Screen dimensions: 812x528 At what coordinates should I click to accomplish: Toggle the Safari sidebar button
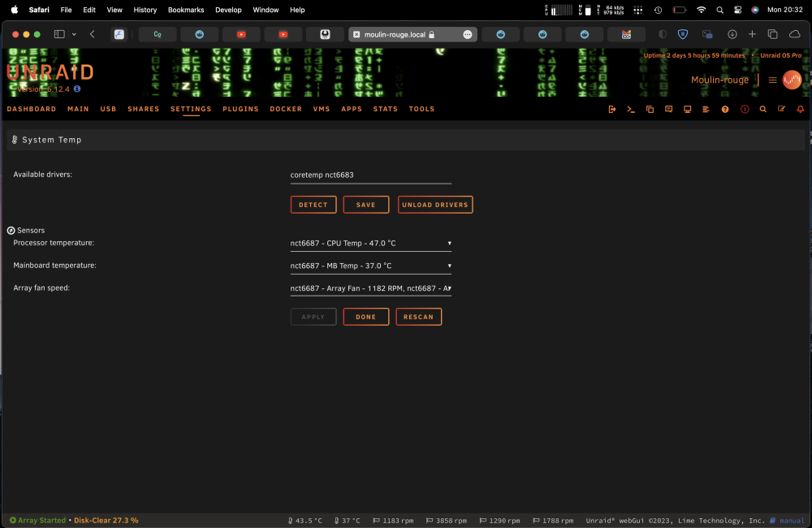coord(59,34)
